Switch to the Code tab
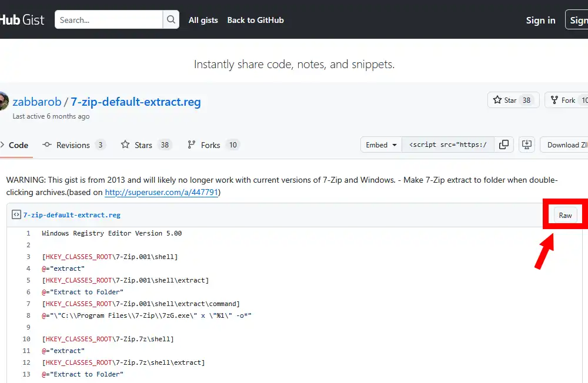Image resolution: width=588 pixels, height=383 pixels. [x=15, y=145]
